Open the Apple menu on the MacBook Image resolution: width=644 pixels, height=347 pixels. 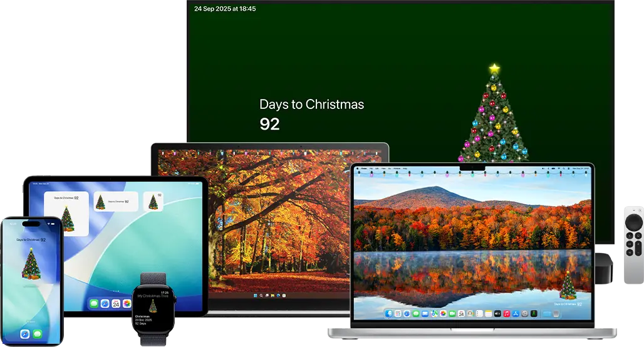pos(357,168)
